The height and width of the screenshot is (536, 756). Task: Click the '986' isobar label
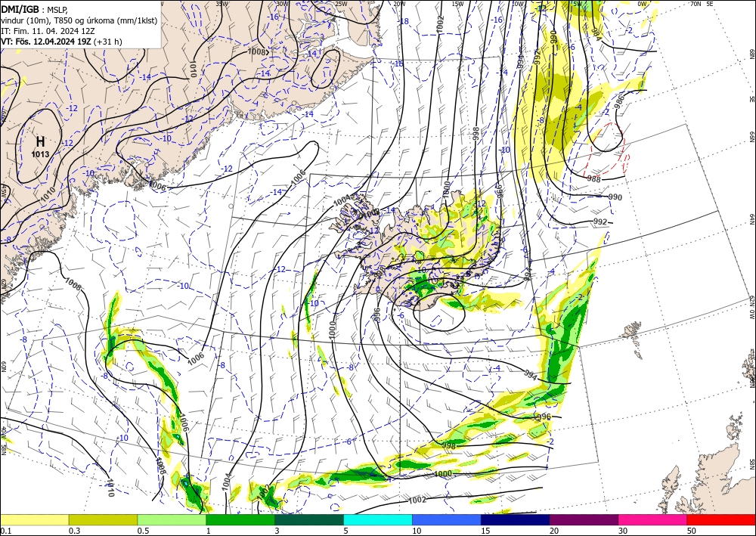[x=619, y=101]
